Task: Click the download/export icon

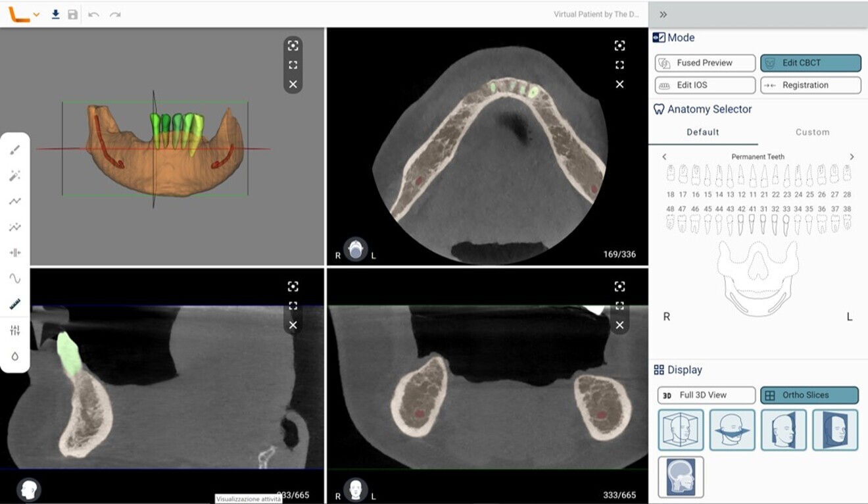Action: 55,14
